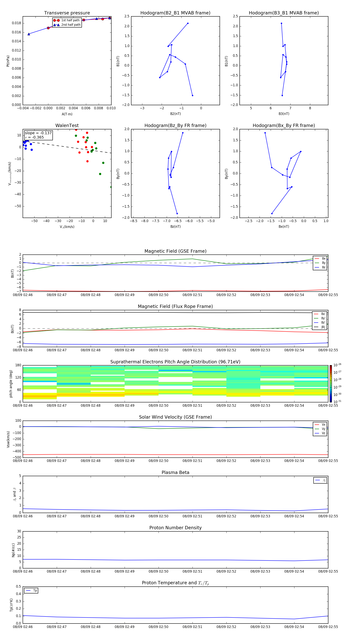Select the Transverse pressure plot title
The height and width of the screenshot is (644, 351).
pos(67,13)
